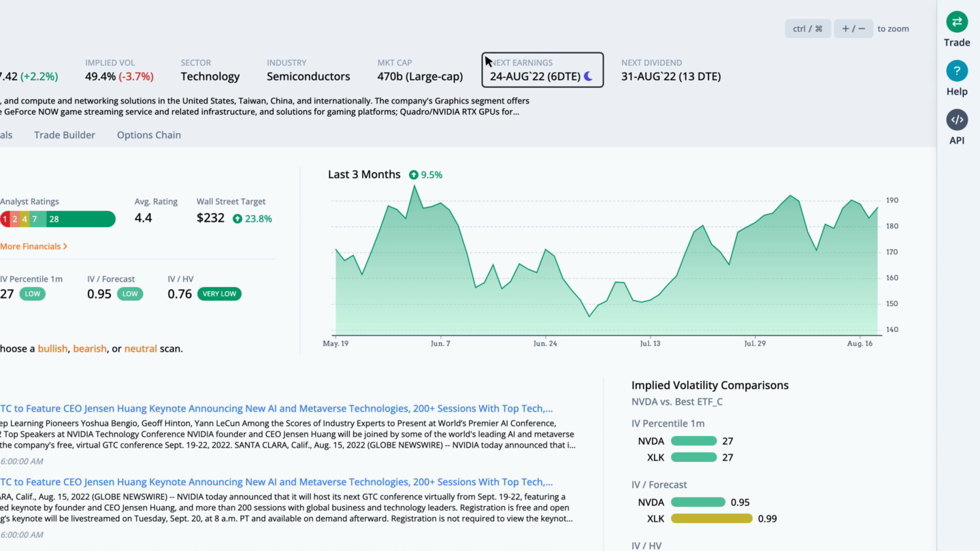
Task: Open the Trade panel in the right sidebar
Action: [957, 22]
